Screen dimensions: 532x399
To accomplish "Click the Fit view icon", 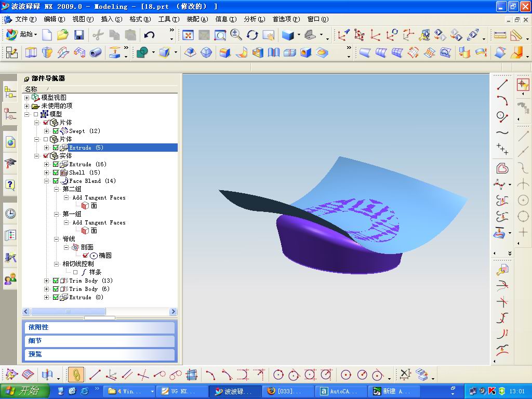I will tap(188, 35).
